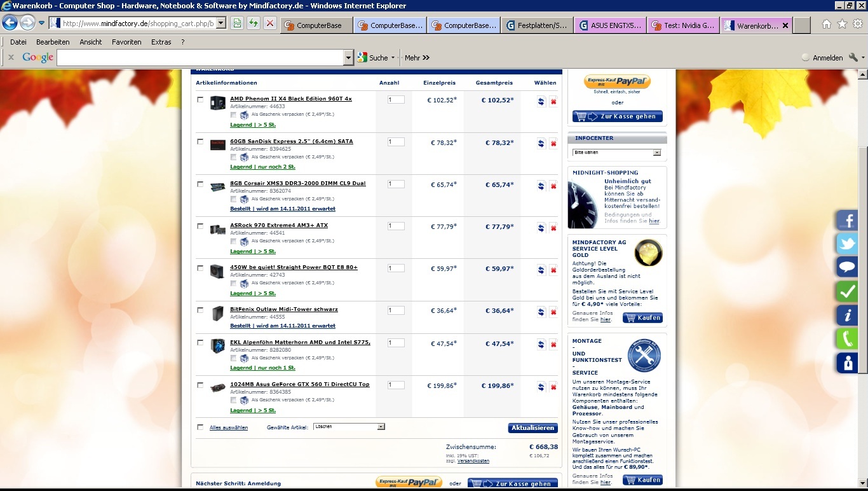Select the ASRock 970 Extreme4 row checkbox

point(200,226)
